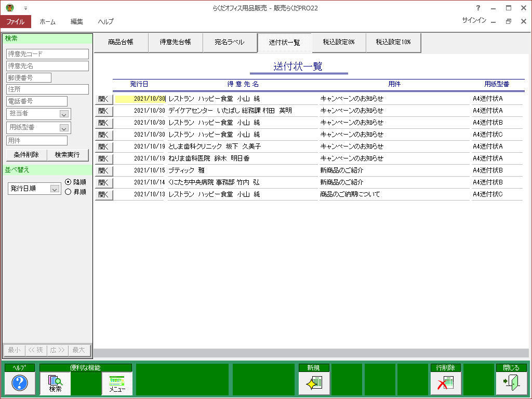Click the blue question mark help icon

(x=20, y=383)
